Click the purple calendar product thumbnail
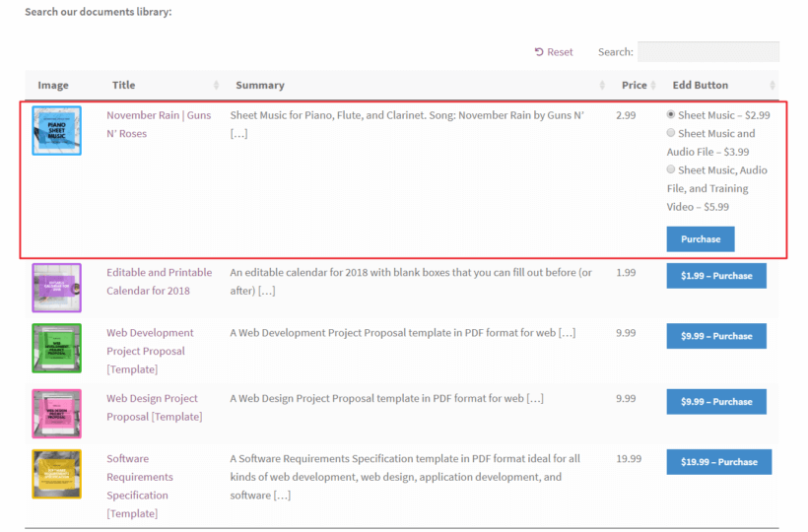The width and height of the screenshot is (808, 532). click(x=57, y=288)
